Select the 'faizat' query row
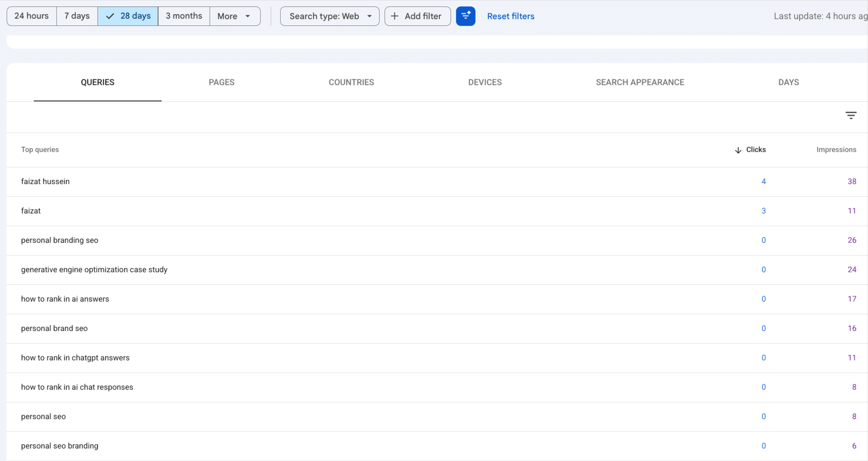The height and width of the screenshot is (461, 868). click(x=437, y=211)
